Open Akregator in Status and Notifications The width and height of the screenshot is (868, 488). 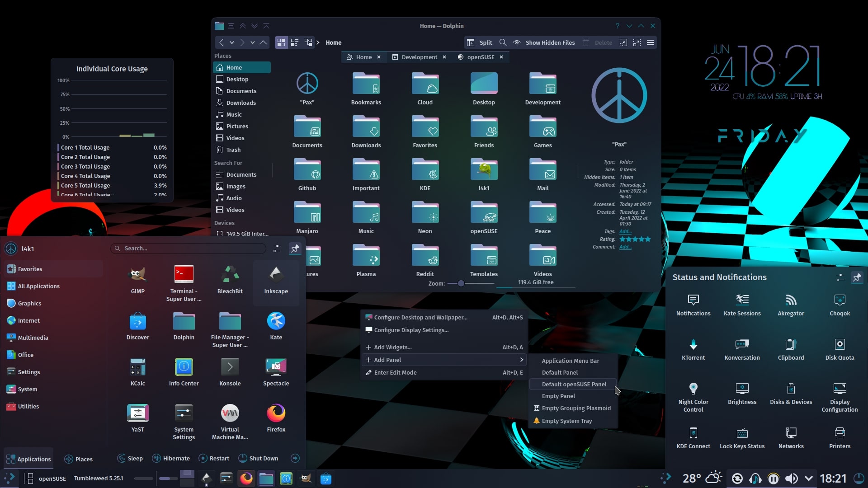click(x=791, y=305)
